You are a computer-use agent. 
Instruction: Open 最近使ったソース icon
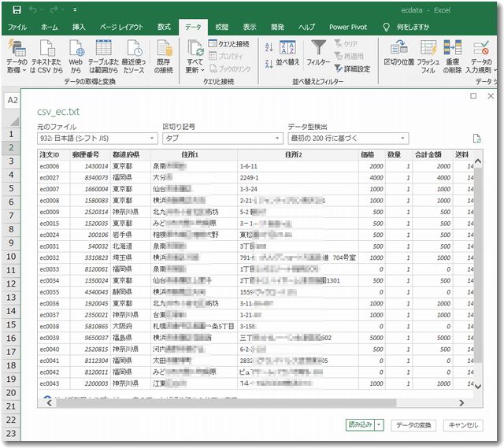pos(135,48)
